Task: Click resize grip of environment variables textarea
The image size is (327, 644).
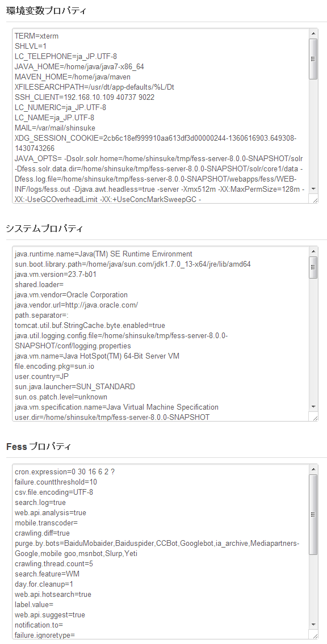Action: (315, 200)
